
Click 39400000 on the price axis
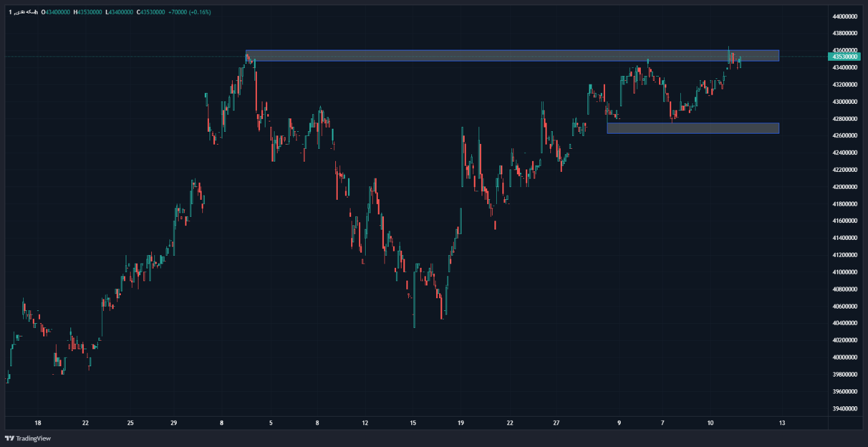pos(844,409)
